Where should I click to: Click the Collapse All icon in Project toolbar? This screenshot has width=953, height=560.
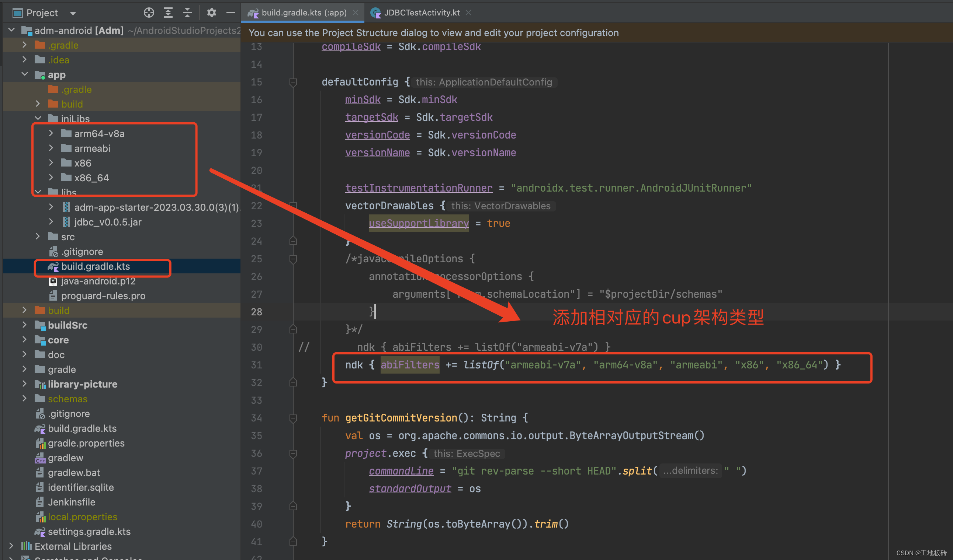click(187, 13)
